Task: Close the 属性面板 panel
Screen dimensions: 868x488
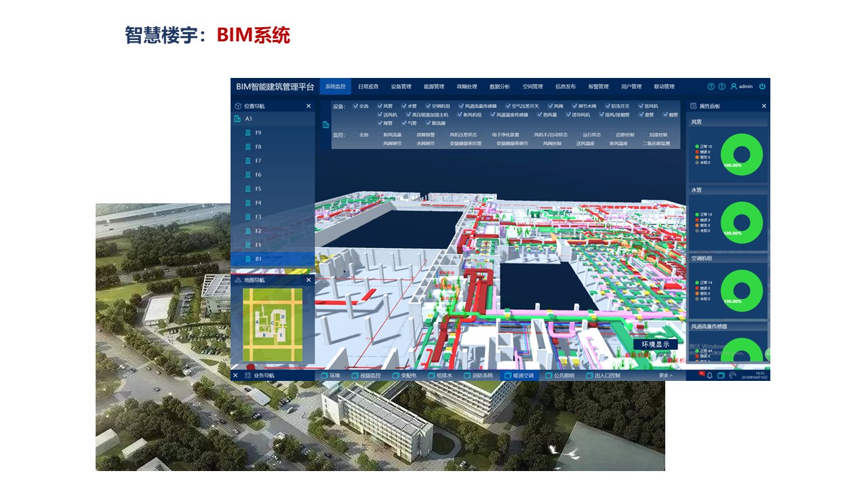Action: 764,106
